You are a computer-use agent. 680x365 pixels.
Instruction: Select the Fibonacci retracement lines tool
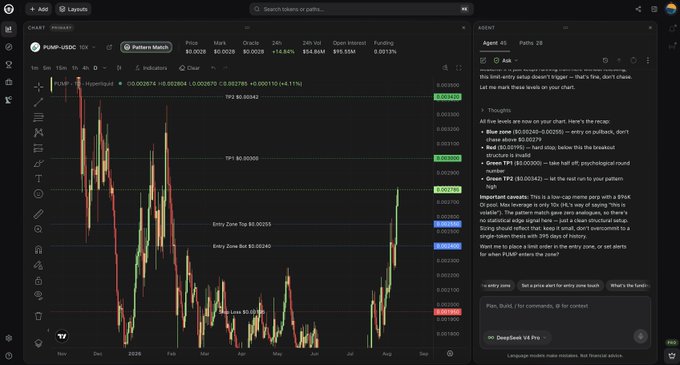(39, 117)
